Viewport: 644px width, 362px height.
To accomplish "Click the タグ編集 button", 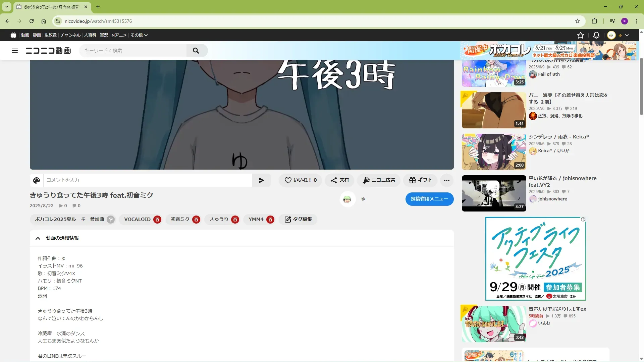I will point(298,220).
